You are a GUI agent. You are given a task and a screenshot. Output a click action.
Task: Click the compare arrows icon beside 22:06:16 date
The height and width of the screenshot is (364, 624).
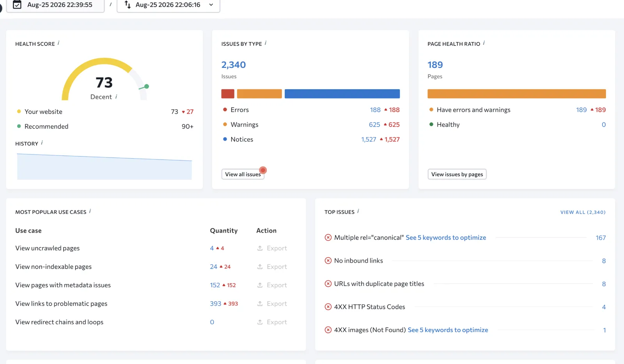click(128, 5)
